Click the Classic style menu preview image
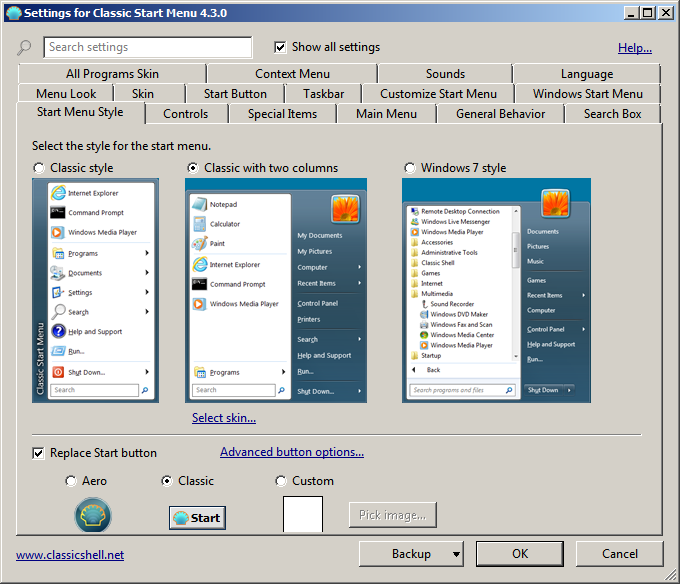The width and height of the screenshot is (680, 584). tap(95, 290)
